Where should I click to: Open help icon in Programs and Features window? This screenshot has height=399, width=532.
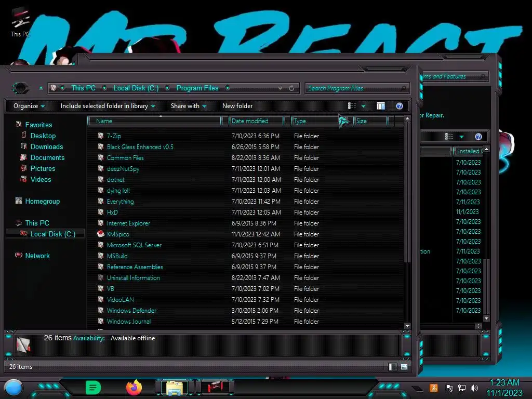tap(478, 137)
